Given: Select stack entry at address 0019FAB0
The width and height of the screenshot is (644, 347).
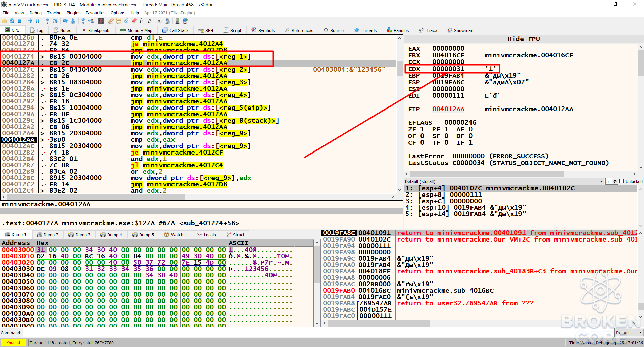Looking at the screenshot, I should (480, 290).
